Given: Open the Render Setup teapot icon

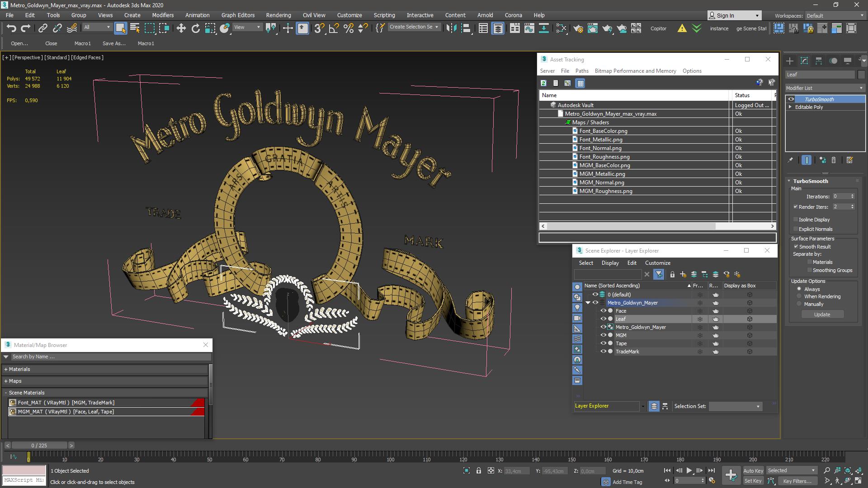Looking at the screenshot, I should (578, 28).
